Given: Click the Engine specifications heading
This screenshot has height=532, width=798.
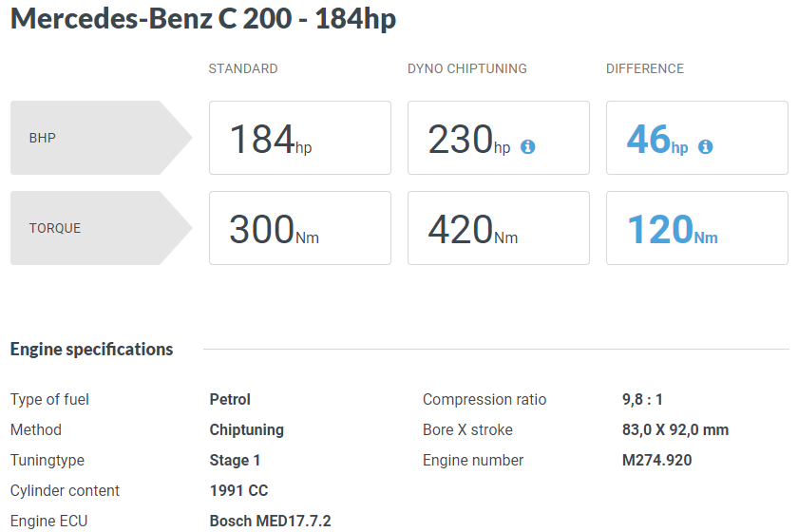Looking at the screenshot, I should (91, 350).
